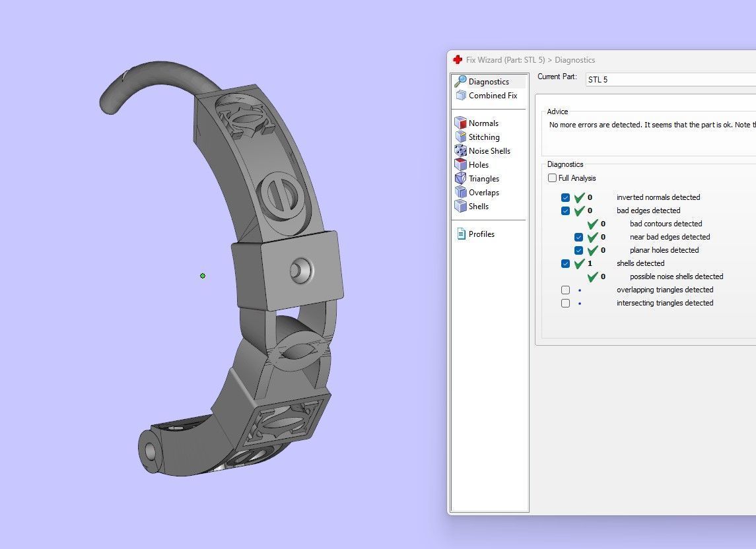Click the Combined Fix cube icon

[461, 96]
